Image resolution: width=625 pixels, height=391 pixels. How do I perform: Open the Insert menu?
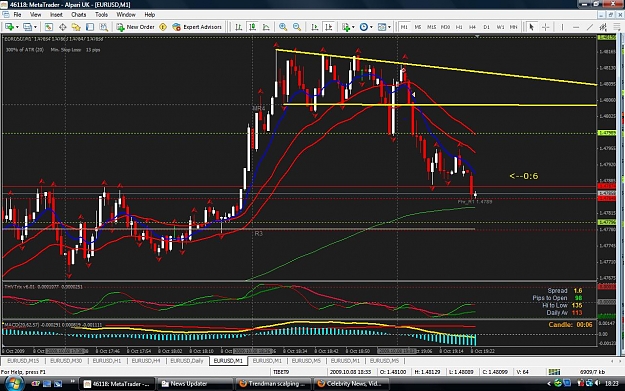pos(56,15)
